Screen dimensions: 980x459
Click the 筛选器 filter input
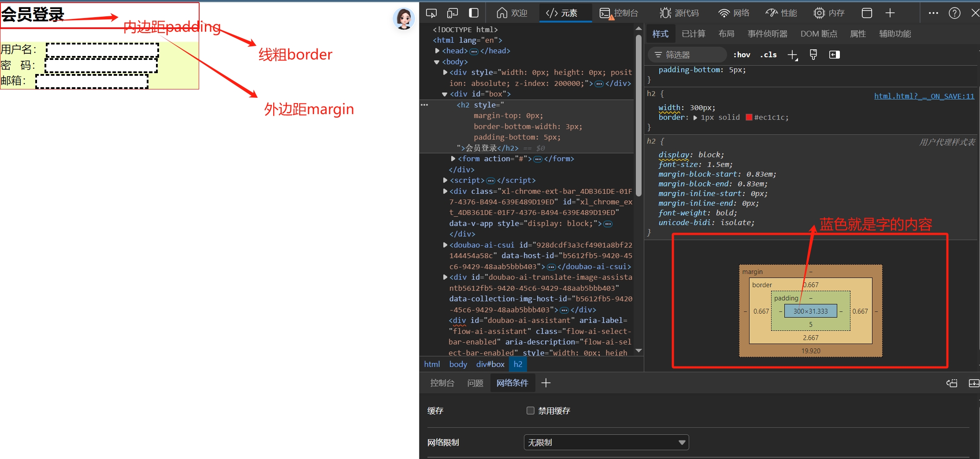[x=687, y=55]
